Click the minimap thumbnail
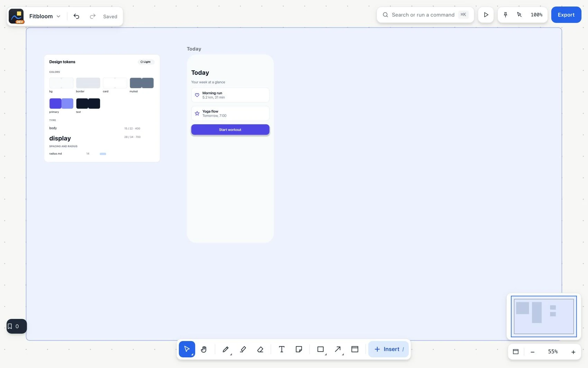 pyautogui.click(x=544, y=316)
